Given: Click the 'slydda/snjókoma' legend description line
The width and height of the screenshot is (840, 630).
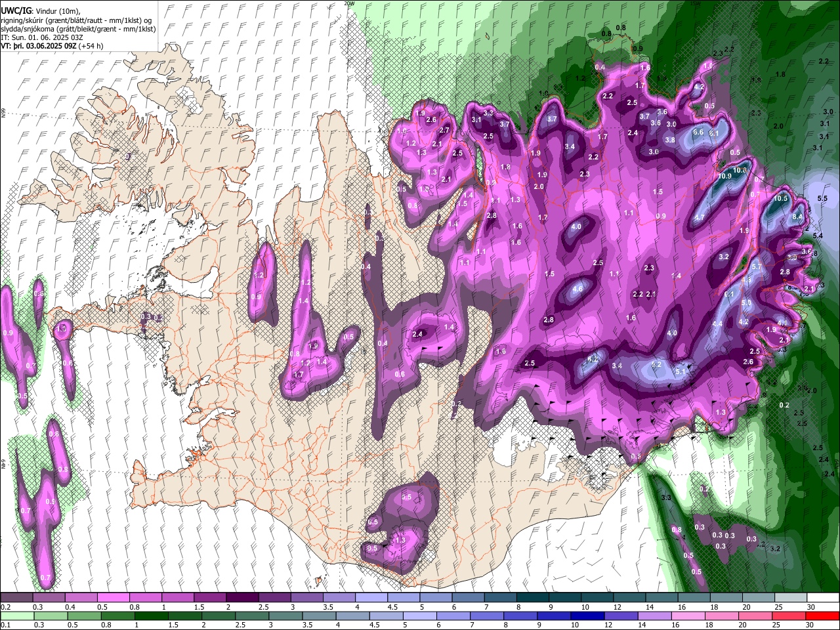Looking at the screenshot, I should pyautogui.click(x=78, y=29).
